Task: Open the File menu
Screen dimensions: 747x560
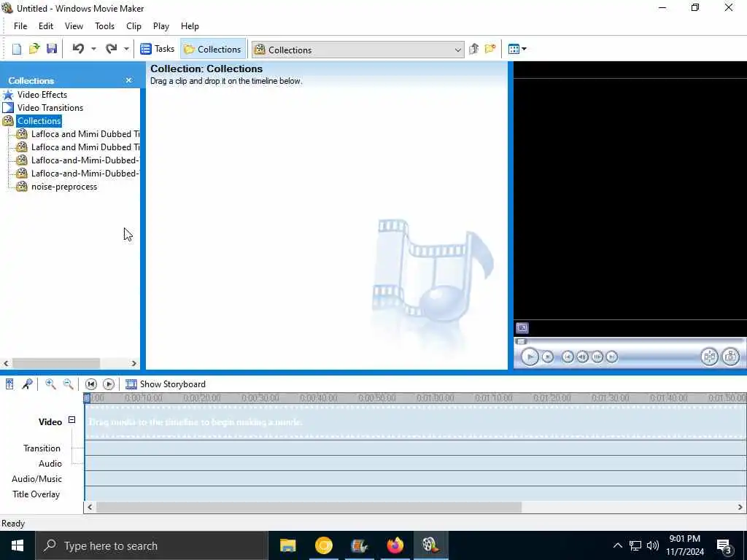Action: pos(20,26)
